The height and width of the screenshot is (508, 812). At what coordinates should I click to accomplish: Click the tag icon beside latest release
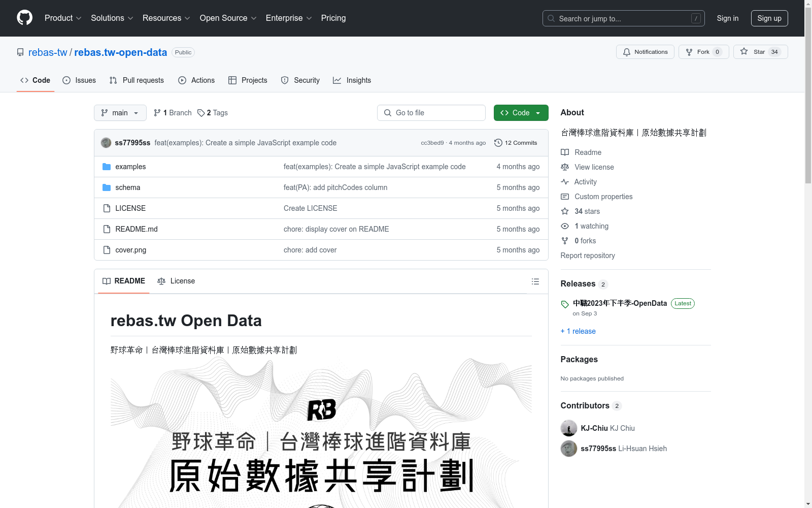(565, 304)
